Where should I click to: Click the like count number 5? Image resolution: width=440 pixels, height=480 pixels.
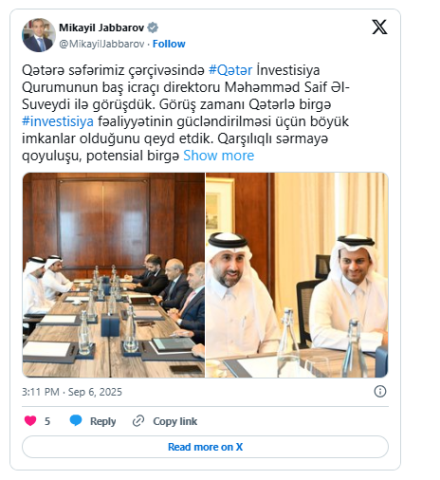pos(47,421)
